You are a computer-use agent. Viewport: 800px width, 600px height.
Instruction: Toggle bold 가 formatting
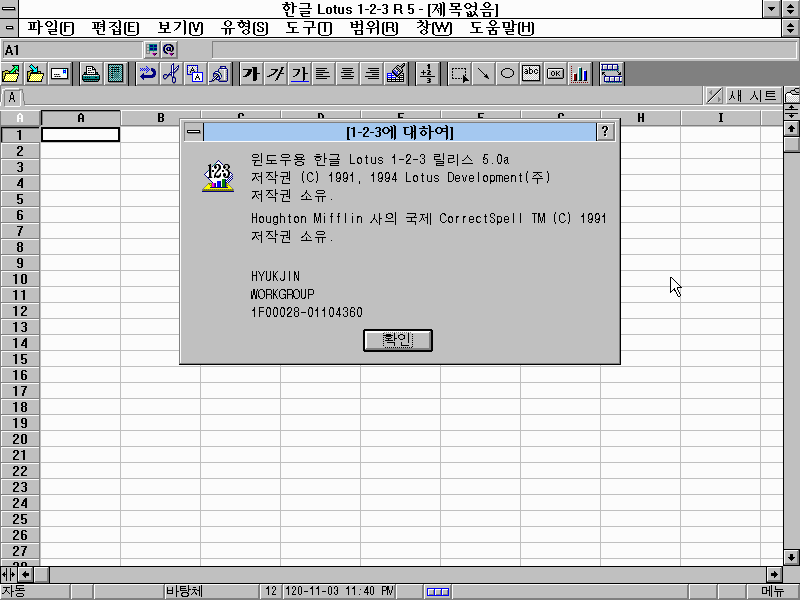click(251, 74)
